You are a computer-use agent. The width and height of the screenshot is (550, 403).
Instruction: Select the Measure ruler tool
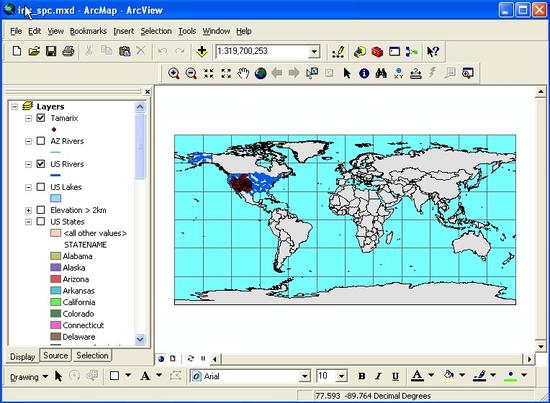coord(415,73)
